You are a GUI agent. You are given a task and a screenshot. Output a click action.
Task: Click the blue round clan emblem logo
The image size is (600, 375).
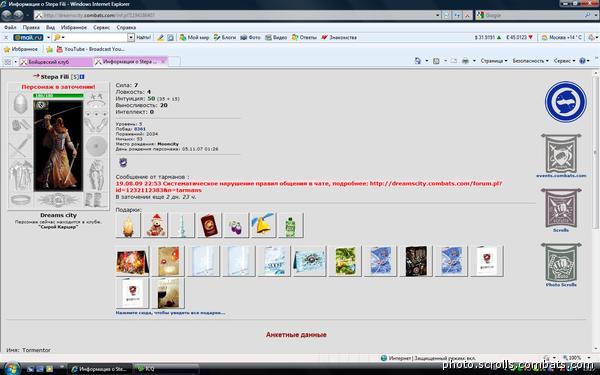(x=566, y=102)
